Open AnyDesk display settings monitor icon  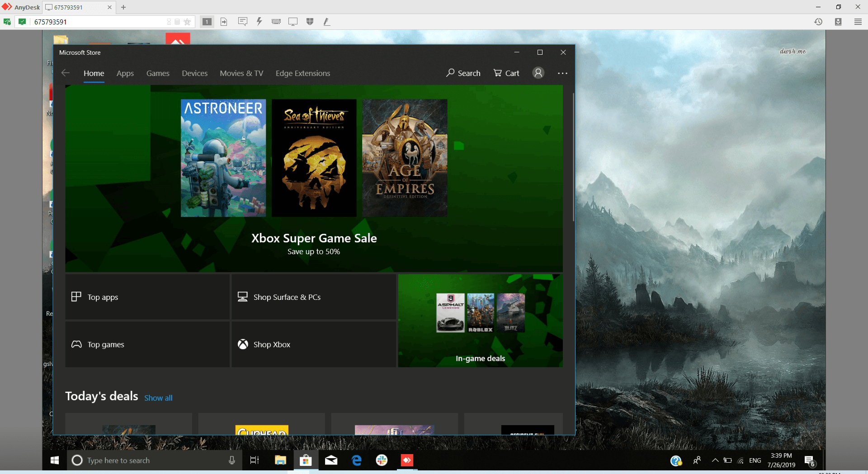(x=293, y=22)
